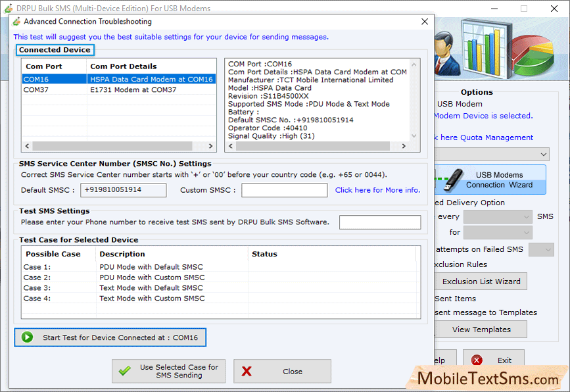Click the green play icon on Start Test
The height and width of the screenshot is (392, 570).
[27, 337]
